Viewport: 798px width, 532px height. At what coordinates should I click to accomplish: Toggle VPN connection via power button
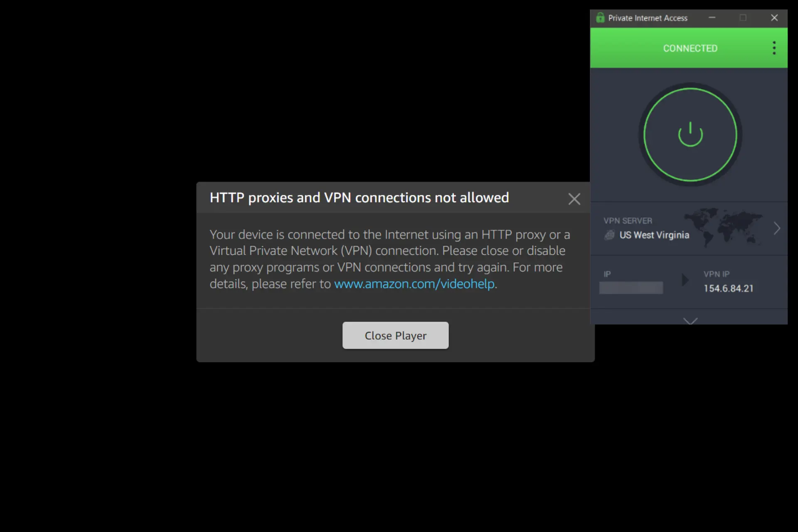click(x=690, y=133)
